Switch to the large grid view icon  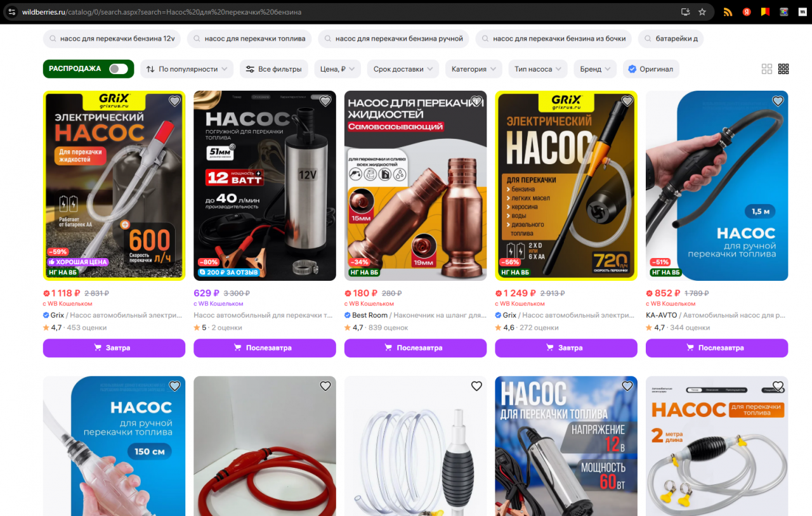coord(767,69)
